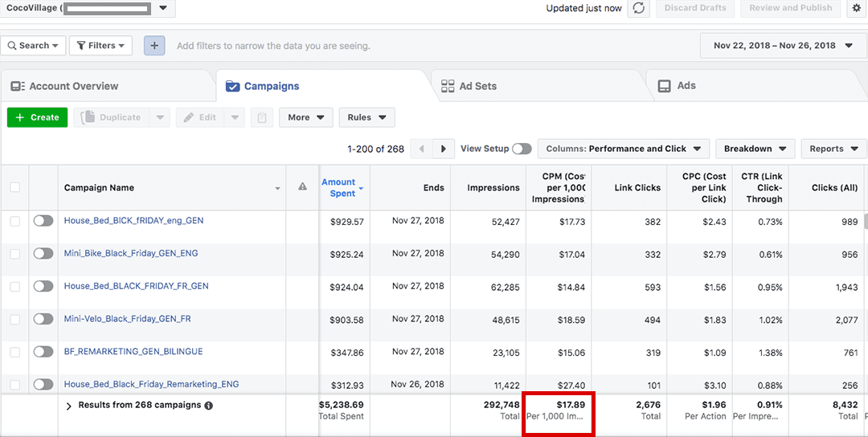The width and height of the screenshot is (868, 437).
Task: Expand Results from 268 campaigns row
Action: [x=69, y=406]
